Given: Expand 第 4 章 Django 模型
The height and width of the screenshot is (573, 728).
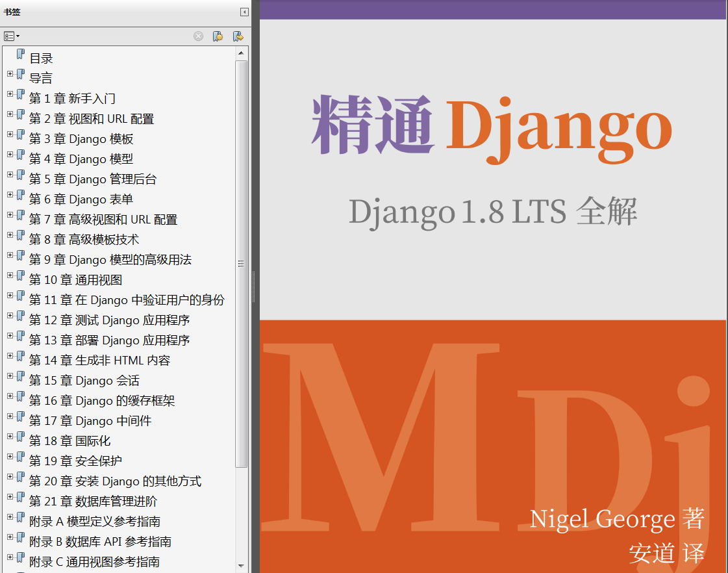Looking at the screenshot, I should point(10,154).
